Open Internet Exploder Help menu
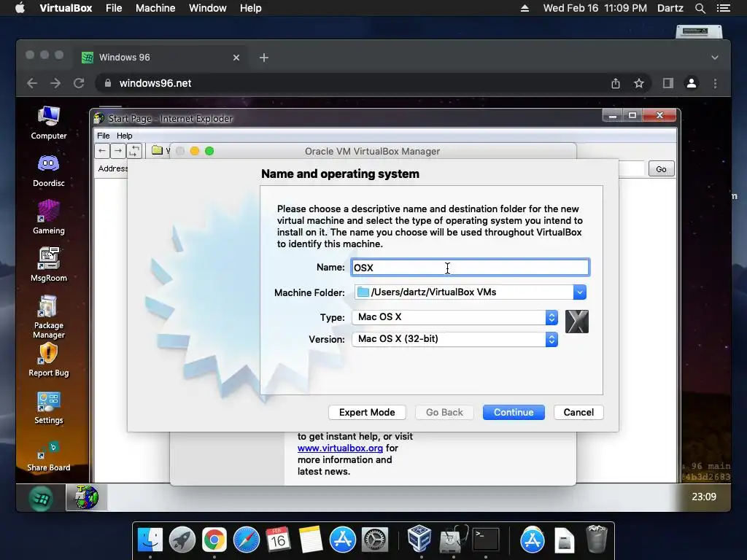Screen dimensions: 747x560 124,136
